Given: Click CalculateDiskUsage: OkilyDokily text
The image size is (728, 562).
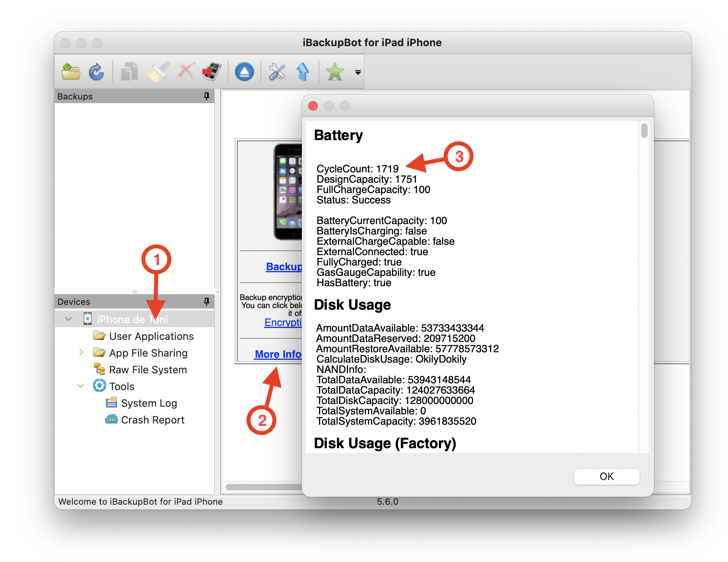Looking at the screenshot, I should [391, 359].
